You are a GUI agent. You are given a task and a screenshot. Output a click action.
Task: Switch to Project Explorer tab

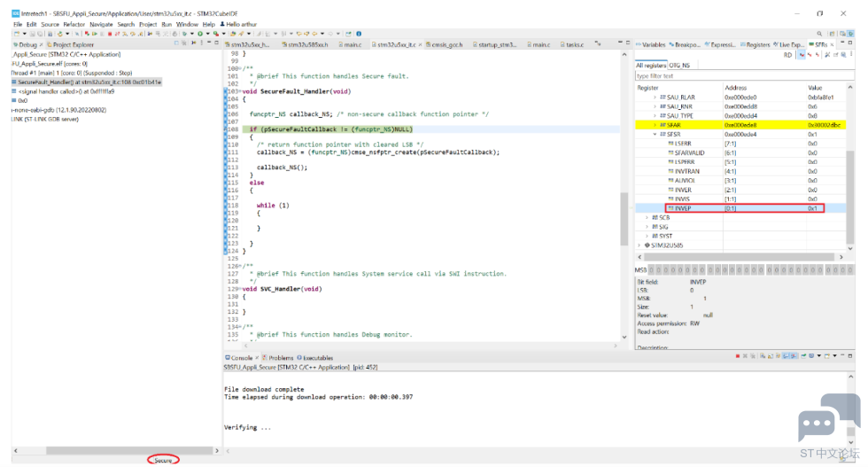(x=70, y=45)
